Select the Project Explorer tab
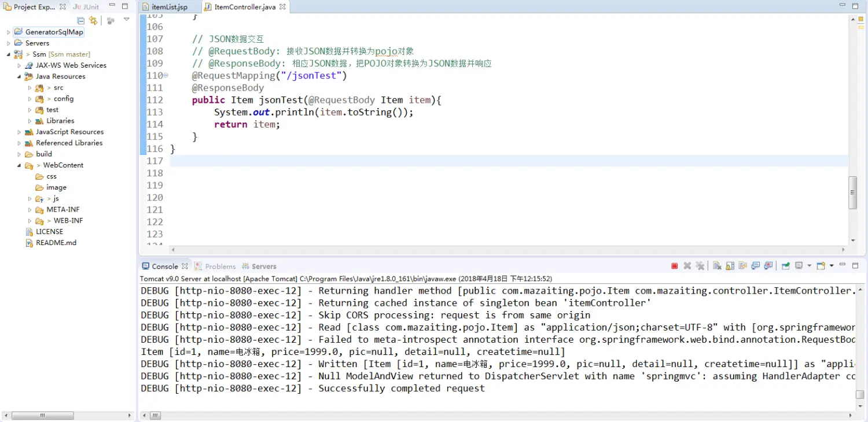Image resolution: width=868 pixels, height=422 pixels. tap(34, 7)
